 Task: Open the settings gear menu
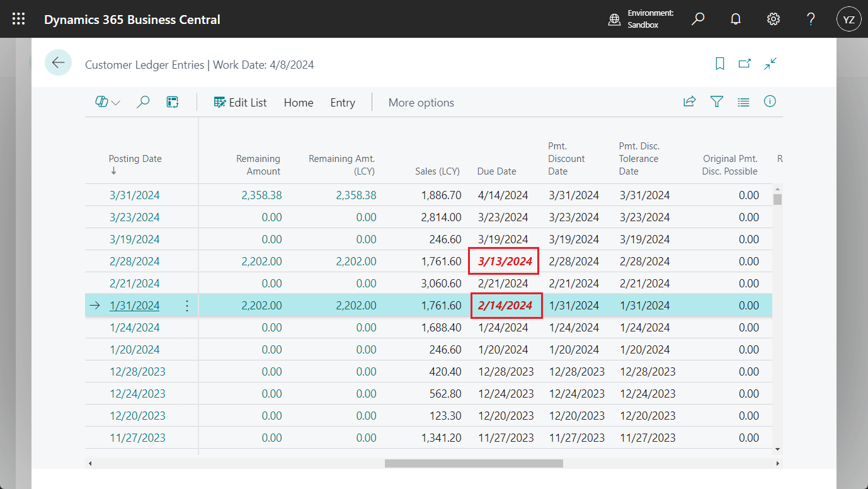pos(773,19)
